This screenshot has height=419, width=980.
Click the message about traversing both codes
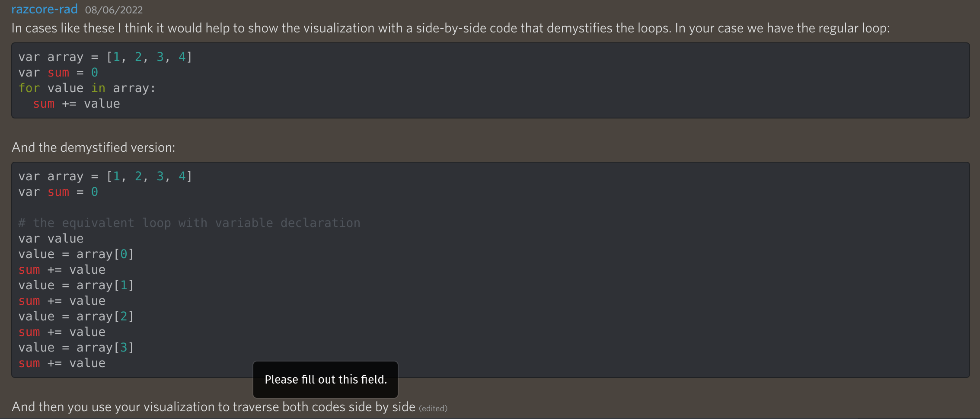point(213,407)
